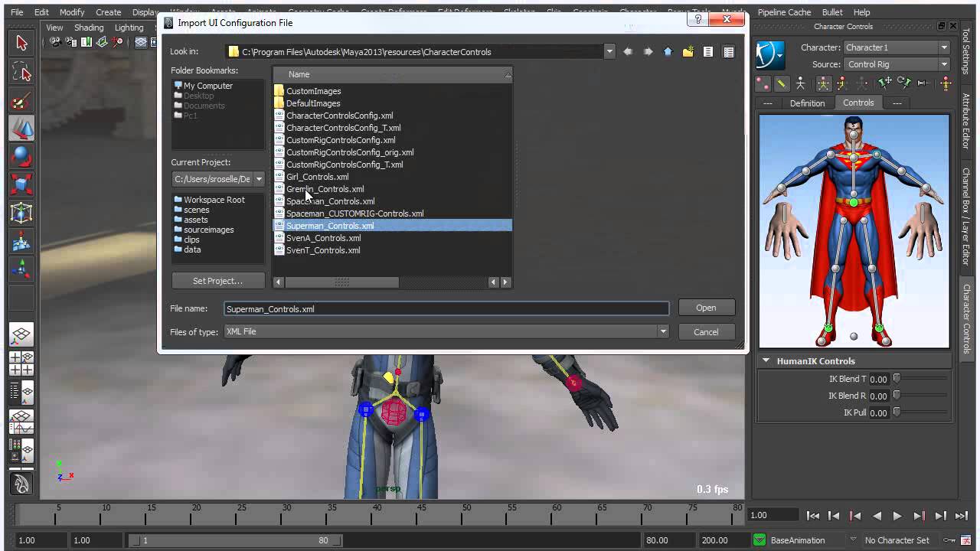The width and height of the screenshot is (980, 551).
Task: Click the viewport Select Camera icon
Action: (x=55, y=42)
